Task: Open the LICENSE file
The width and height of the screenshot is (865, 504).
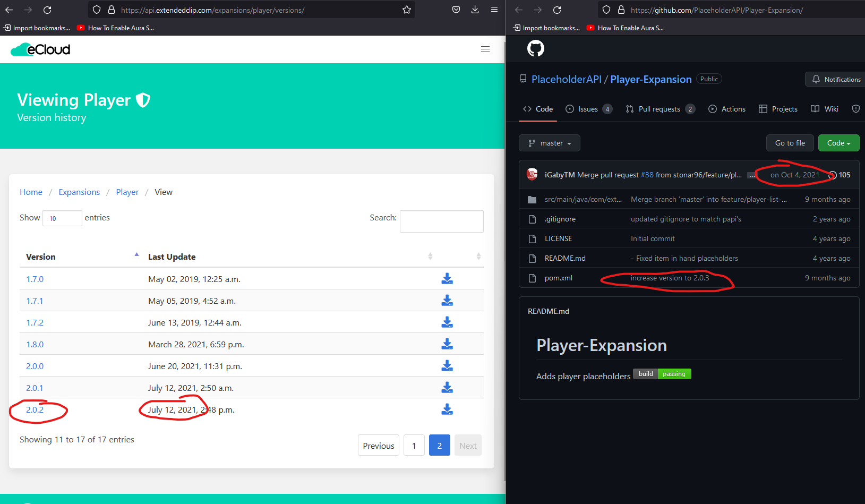Action: point(559,238)
